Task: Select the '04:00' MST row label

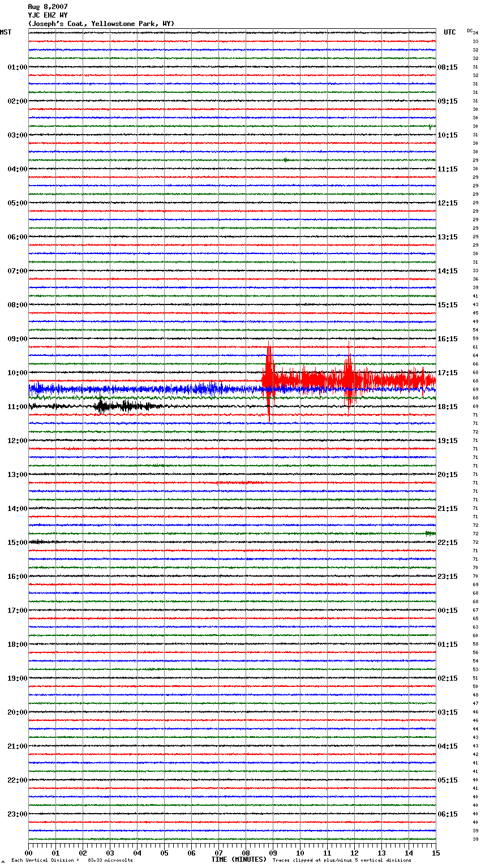Action: (x=17, y=169)
